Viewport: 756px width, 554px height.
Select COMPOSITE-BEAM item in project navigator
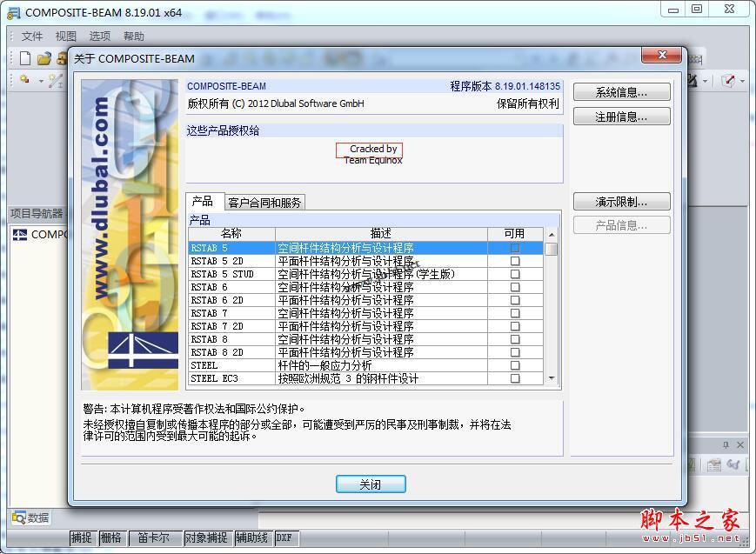click(41, 235)
